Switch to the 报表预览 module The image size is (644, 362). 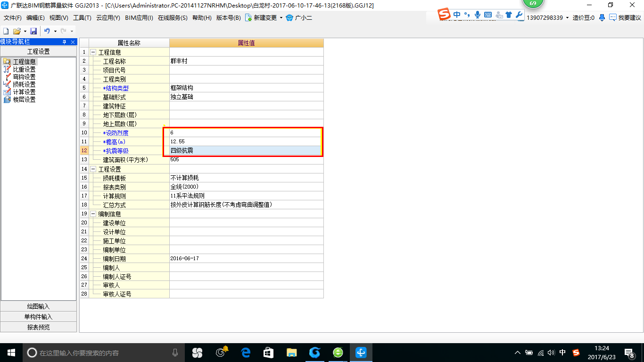coord(38,327)
